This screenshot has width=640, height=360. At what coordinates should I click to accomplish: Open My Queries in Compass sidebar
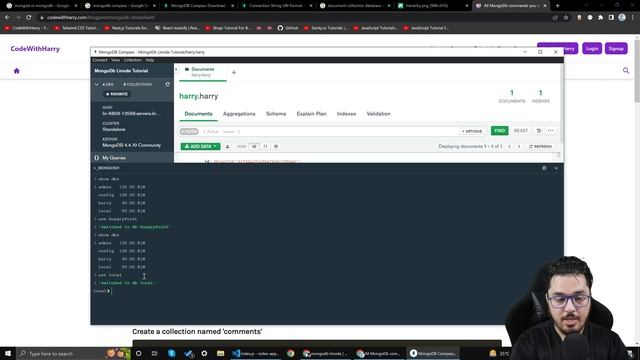coord(113,158)
